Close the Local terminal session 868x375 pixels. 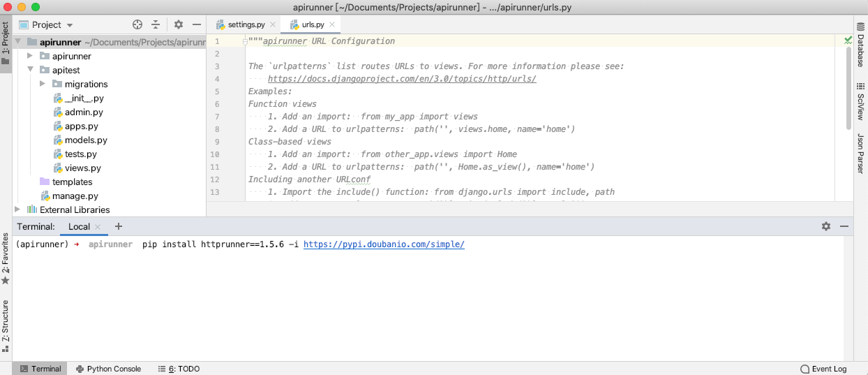[x=98, y=227]
